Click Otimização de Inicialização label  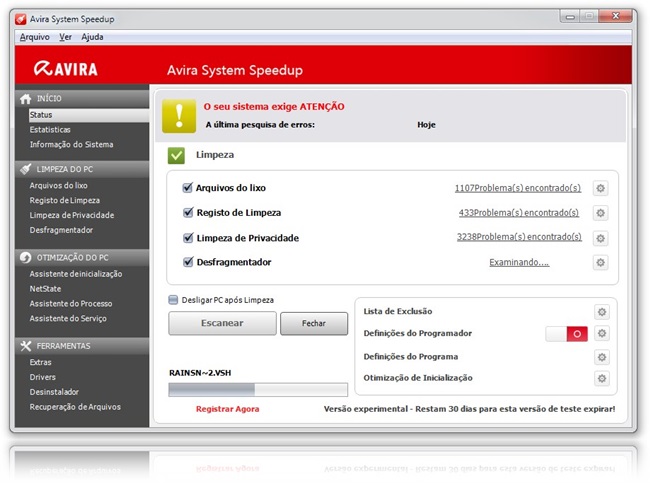coord(418,378)
